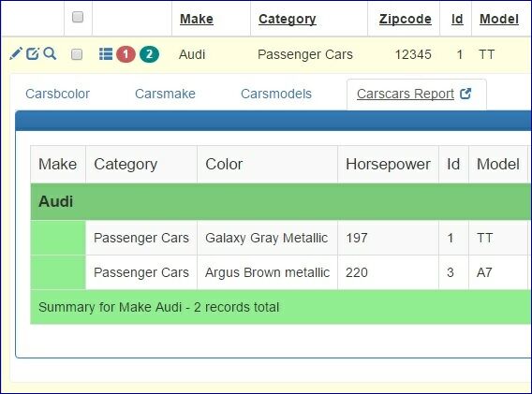The width and height of the screenshot is (532, 394).
Task: Open the Carsmodels tab
Action: pyautogui.click(x=276, y=94)
